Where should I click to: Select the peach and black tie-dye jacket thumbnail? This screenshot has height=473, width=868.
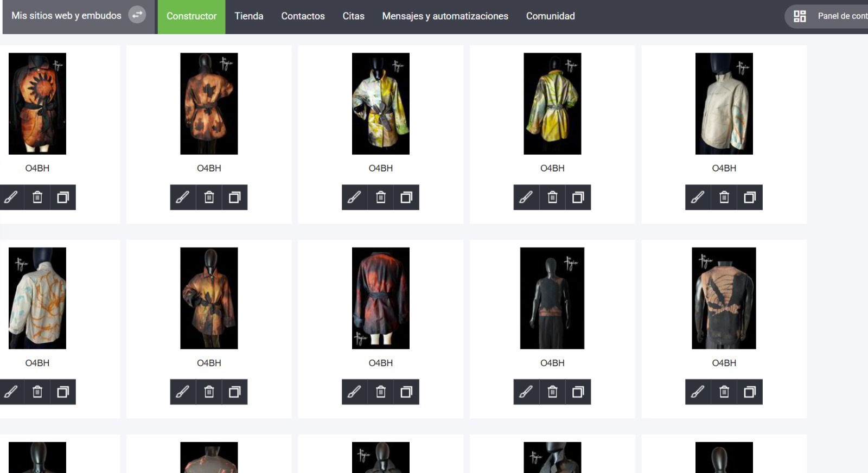(x=724, y=298)
